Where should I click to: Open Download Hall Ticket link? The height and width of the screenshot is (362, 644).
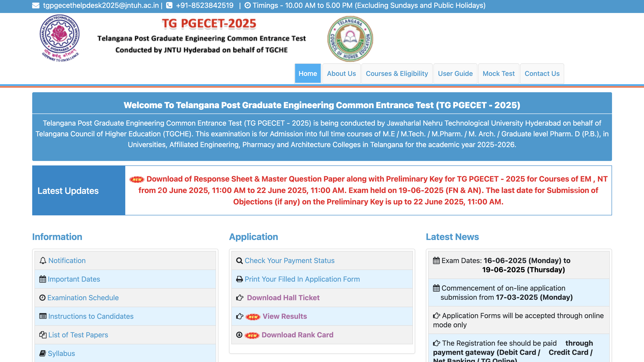283,298
